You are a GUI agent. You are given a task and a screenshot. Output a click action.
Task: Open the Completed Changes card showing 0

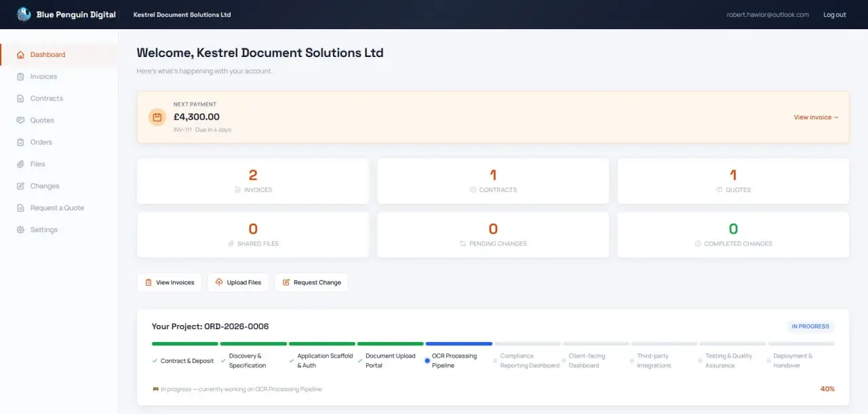click(x=733, y=235)
